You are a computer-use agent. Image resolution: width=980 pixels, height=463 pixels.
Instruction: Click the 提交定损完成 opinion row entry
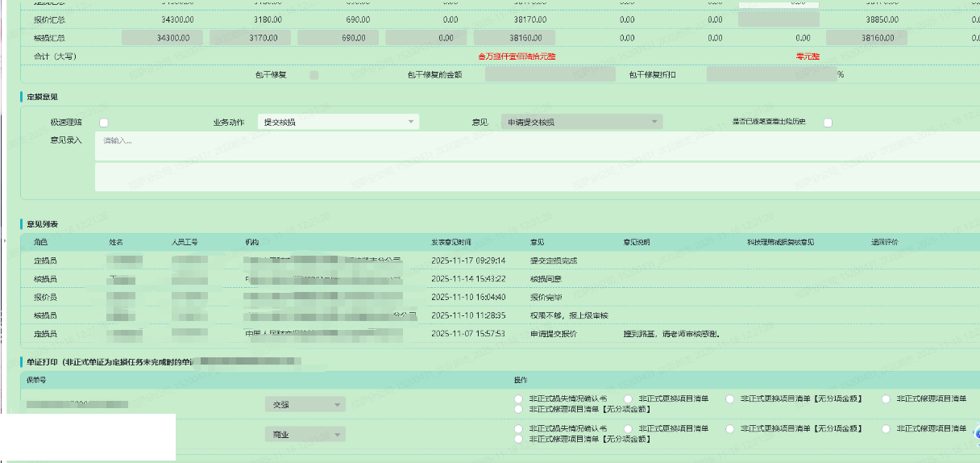pos(553,261)
